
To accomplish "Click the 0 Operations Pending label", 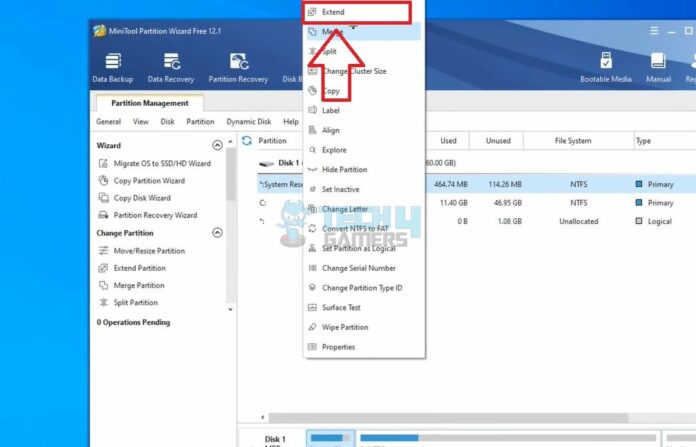I will 133,323.
